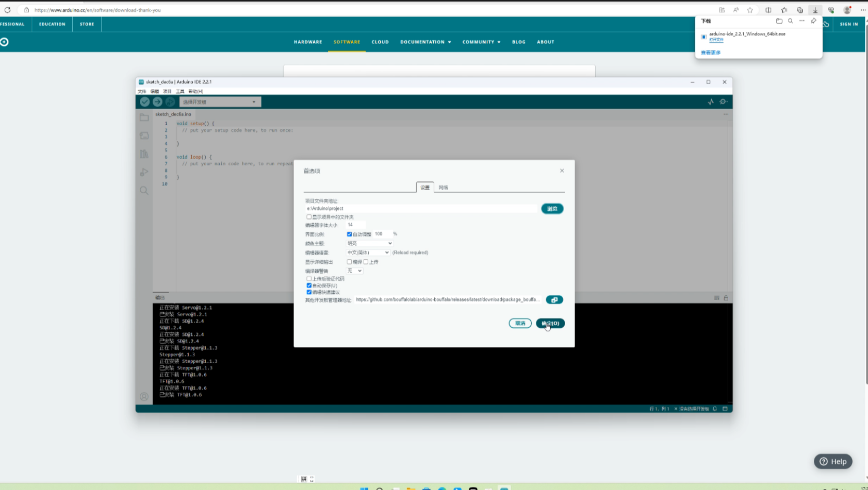868x490 pixels.
Task: Open the compiler warnings dropdown
Action: tap(354, 271)
